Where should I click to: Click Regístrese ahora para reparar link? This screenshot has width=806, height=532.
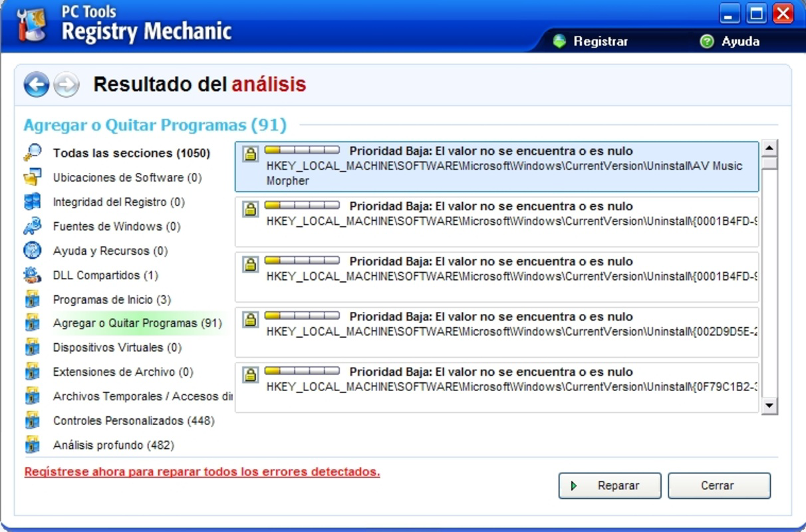pyautogui.click(x=202, y=471)
